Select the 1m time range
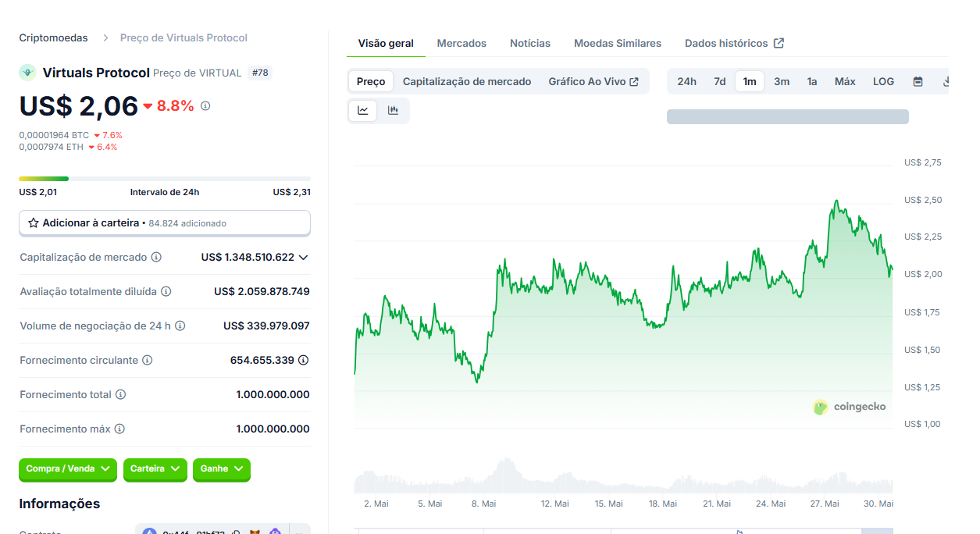 [x=750, y=81]
